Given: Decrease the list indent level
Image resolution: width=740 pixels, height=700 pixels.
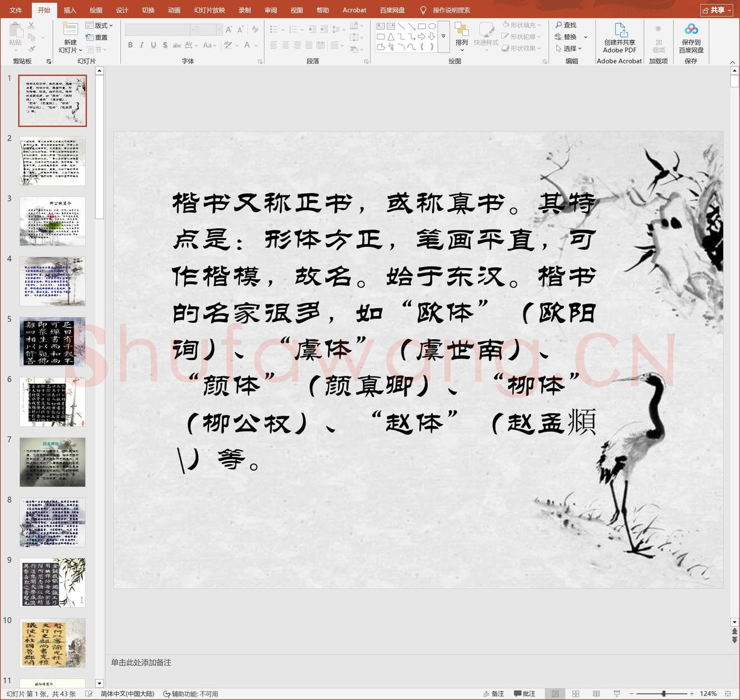Looking at the screenshot, I should [x=312, y=30].
